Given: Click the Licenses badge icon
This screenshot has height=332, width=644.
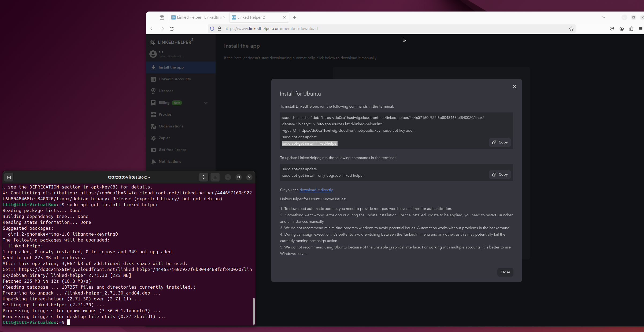Looking at the screenshot, I should (x=153, y=91).
